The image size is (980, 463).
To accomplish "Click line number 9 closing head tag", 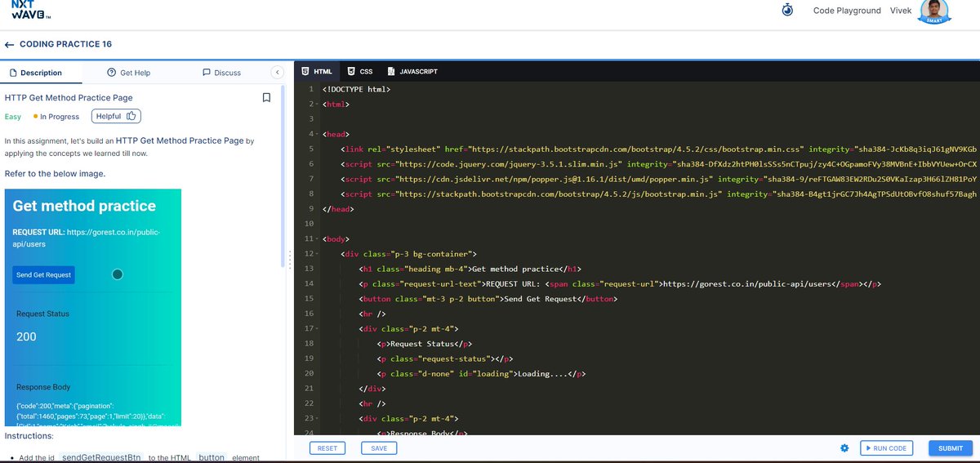I will (310, 209).
